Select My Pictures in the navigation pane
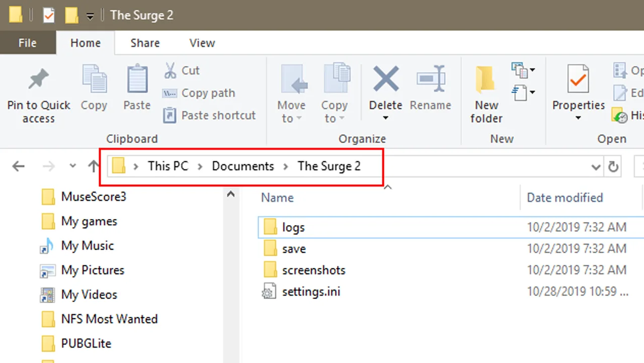Viewport: 644px width, 363px height. [93, 270]
